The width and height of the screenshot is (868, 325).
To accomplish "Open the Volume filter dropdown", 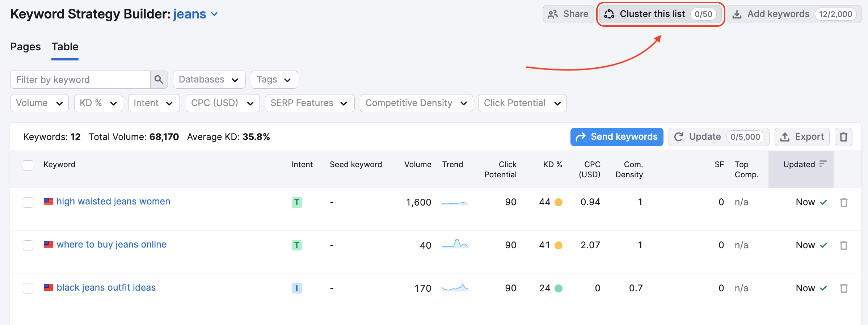I will pyautogui.click(x=39, y=103).
